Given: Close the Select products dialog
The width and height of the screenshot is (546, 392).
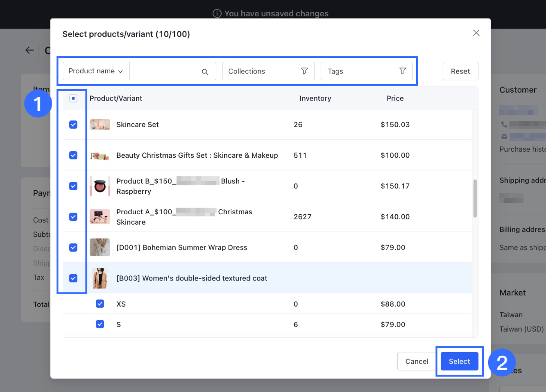Looking at the screenshot, I should tap(476, 33).
